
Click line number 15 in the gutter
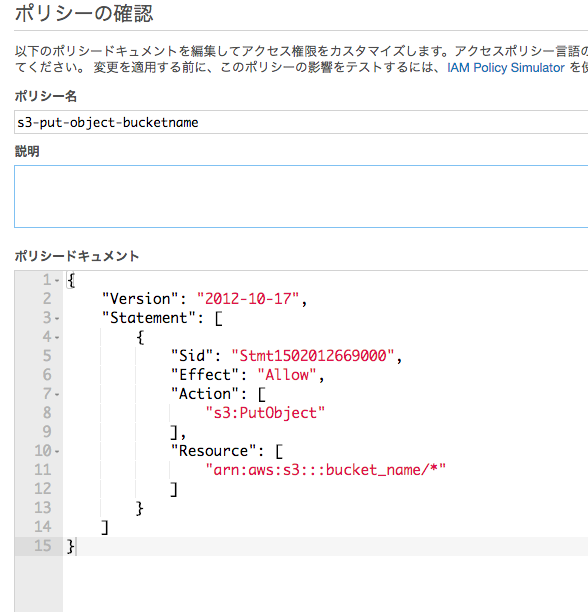tap(43, 546)
